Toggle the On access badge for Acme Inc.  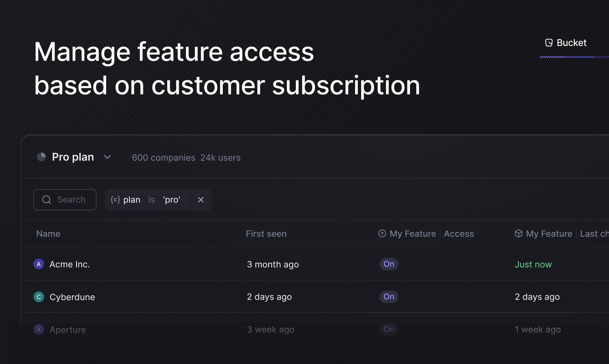(x=389, y=264)
